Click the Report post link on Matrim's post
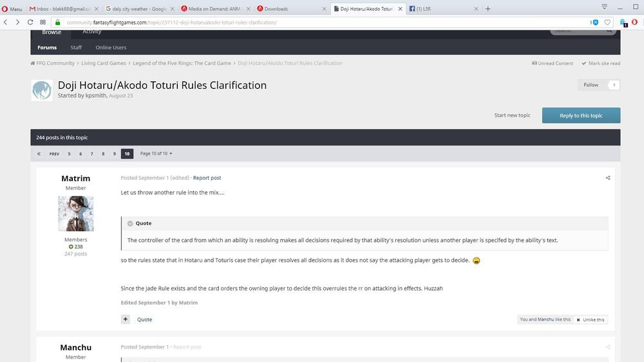The height and width of the screenshot is (362, 644). (207, 178)
